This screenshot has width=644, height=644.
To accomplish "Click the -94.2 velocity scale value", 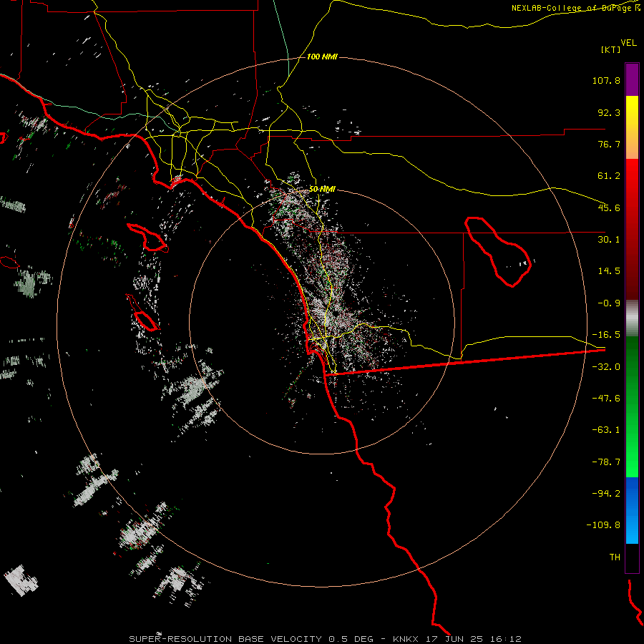I will click(606, 493).
